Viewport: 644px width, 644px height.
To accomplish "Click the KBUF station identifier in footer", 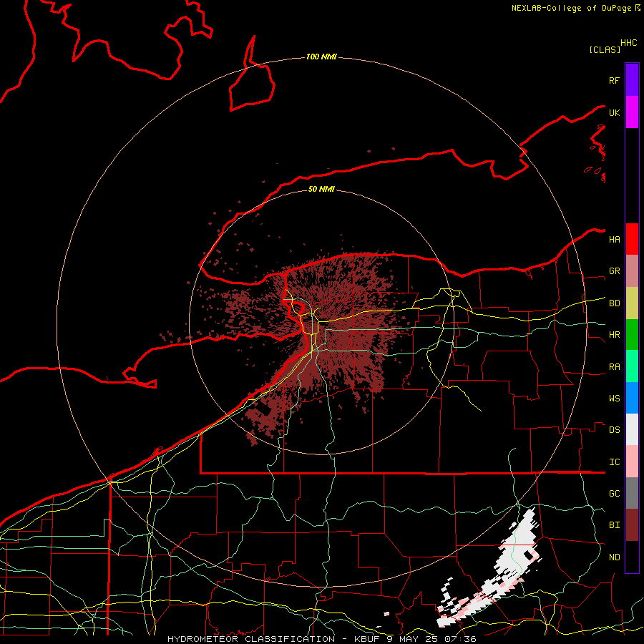I will [x=367, y=639].
